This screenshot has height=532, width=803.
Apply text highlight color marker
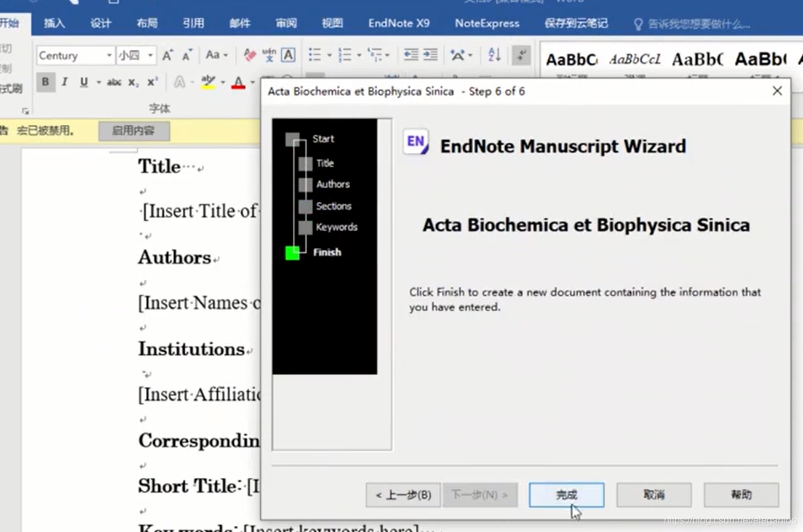pos(208,82)
